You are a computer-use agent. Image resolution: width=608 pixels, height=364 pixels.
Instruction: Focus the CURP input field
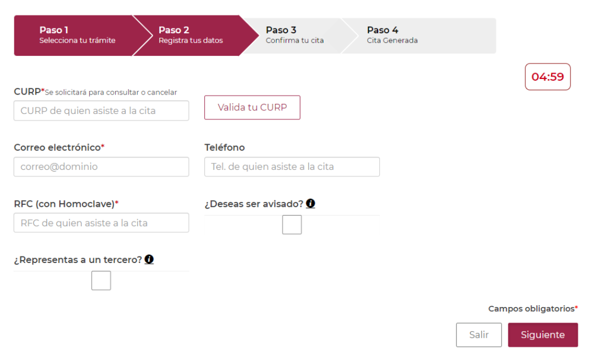(101, 110)
